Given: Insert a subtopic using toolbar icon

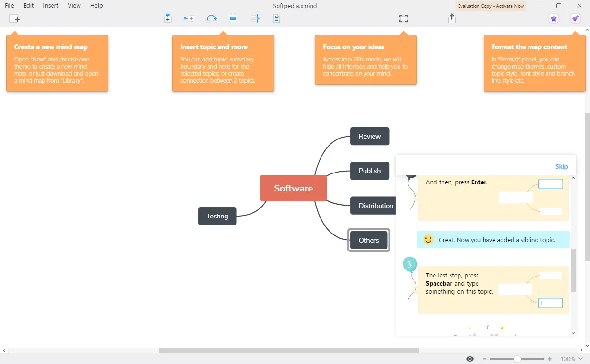Looking at the screenshot, I should coord(189,18).
